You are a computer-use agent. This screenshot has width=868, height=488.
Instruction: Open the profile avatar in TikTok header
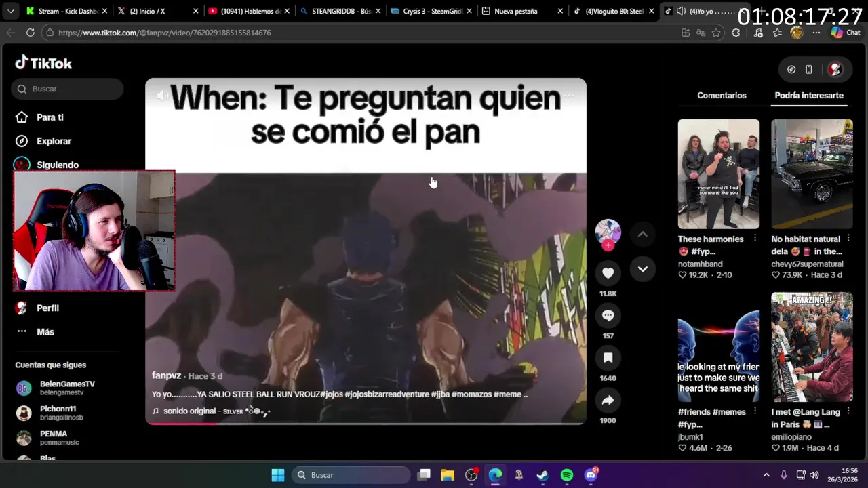(835, 69)
